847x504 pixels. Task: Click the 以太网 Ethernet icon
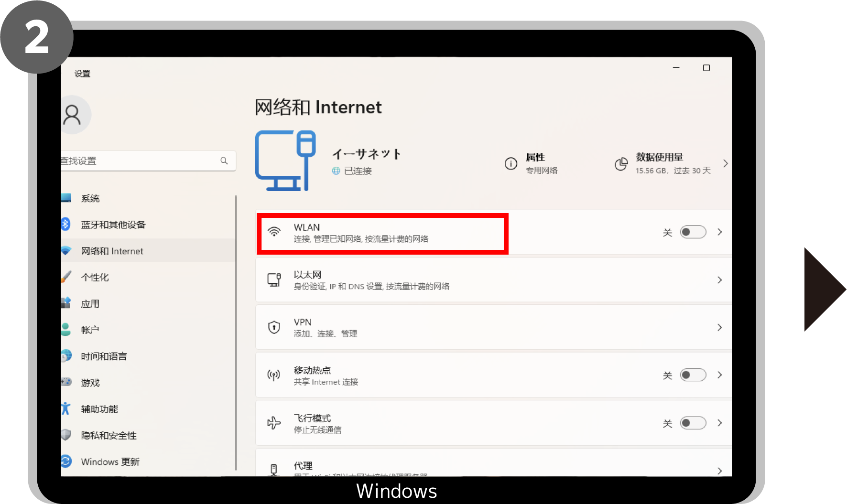[x=274, y=280]
